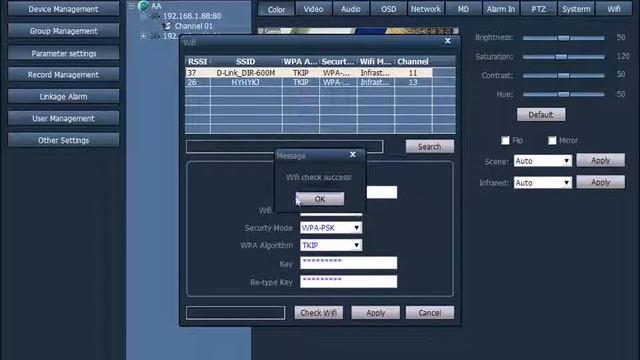Adjust the Saturation slider
640x360 pixels.
pos(564,57)
